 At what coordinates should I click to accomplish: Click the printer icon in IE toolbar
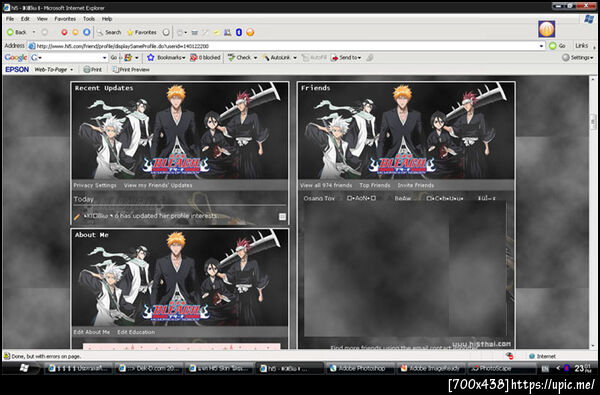194,33
